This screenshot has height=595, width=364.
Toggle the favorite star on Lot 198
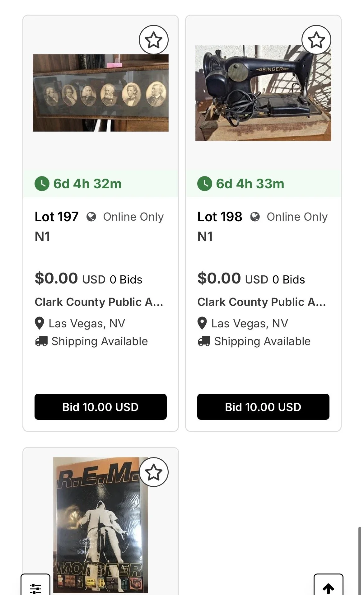click(316, 40)
